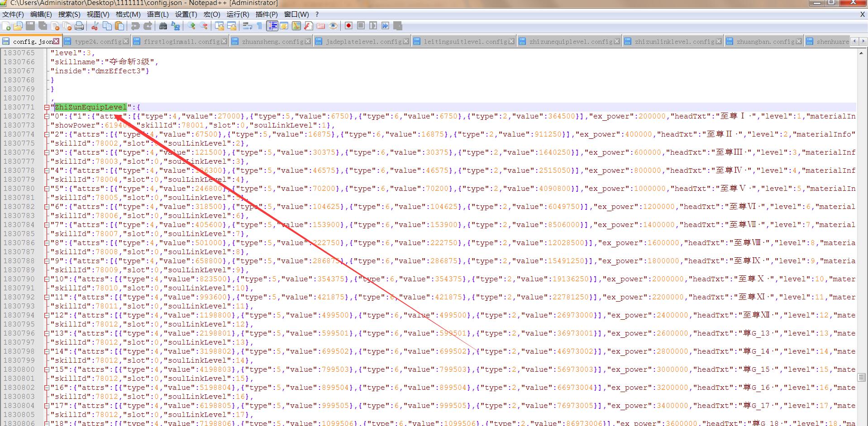Screen dimensions: 868x426
Task: Toggle the indent guide button
Action: point(272,26)
